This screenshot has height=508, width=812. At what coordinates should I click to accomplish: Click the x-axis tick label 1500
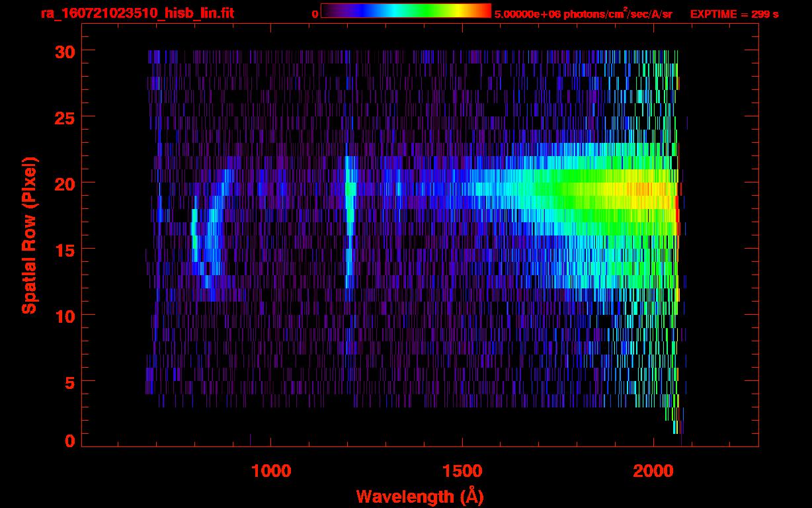click(x=463, y=471)
